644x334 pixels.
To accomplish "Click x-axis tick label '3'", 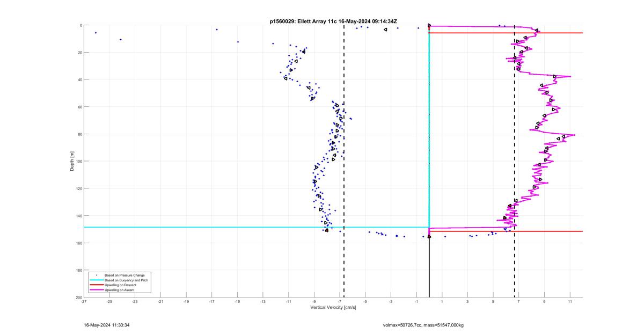I will click(x=467, y=302).
